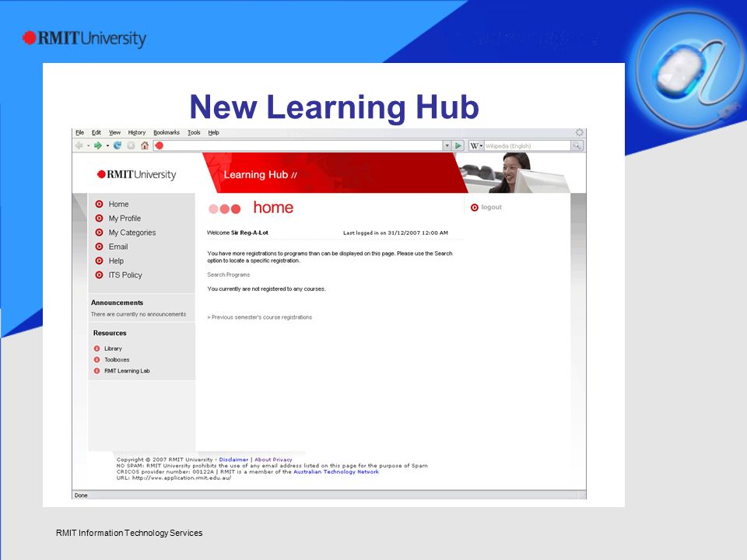Open the ITS Policy link
The height and width of the screenshot is (560, 747).
(x=125, y=275)
